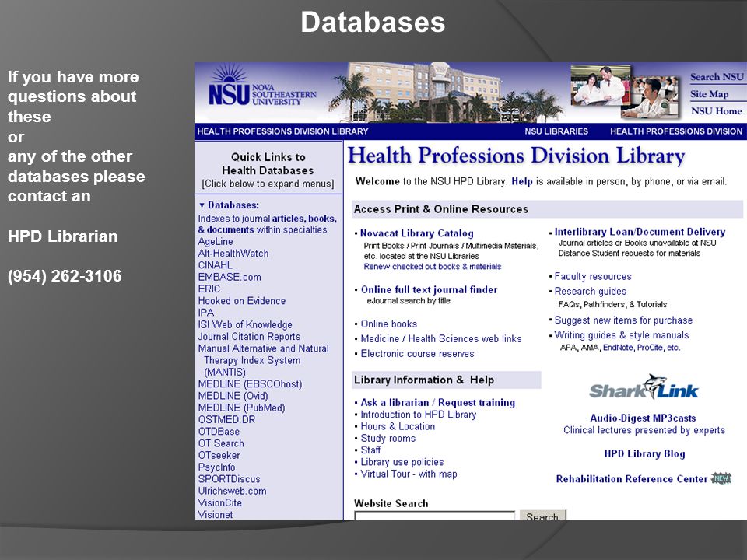The height and width of the screenshot is (560, 747).
Task: Open the Site Map link
Action: [710, 94]
